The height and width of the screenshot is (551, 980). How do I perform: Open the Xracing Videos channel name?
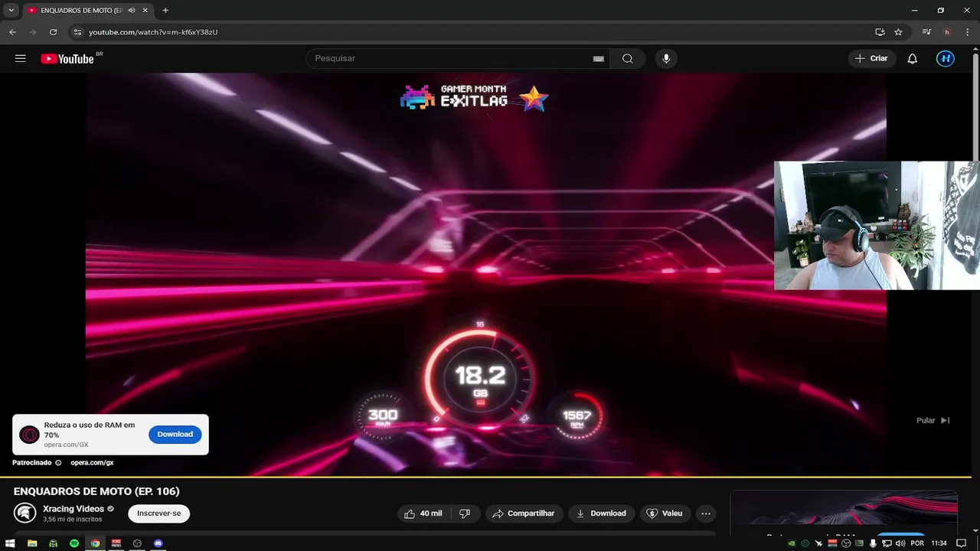(73, 509)
